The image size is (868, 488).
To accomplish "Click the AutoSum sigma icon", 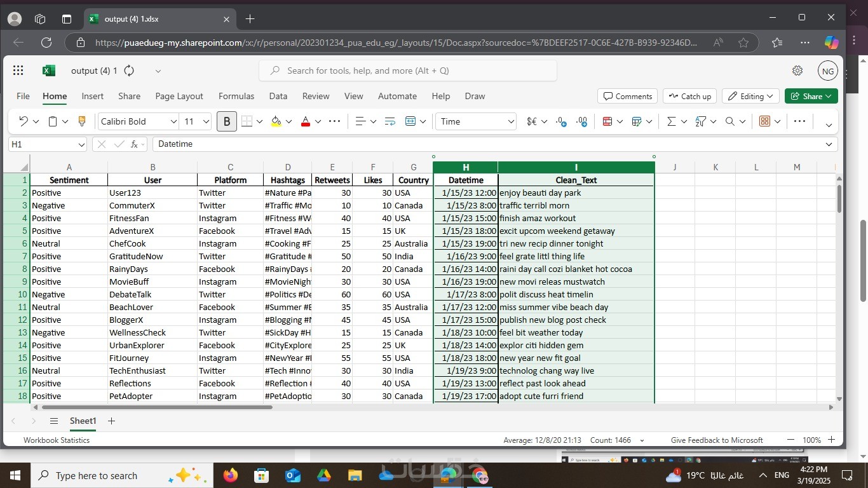I will 671,121.
